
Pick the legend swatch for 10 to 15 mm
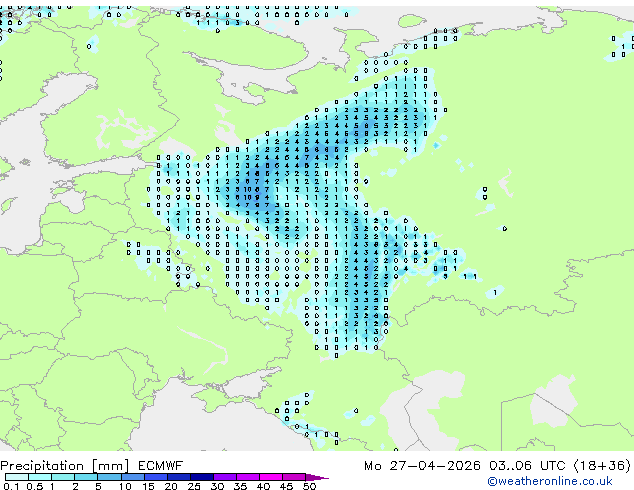tap(133, 477)
